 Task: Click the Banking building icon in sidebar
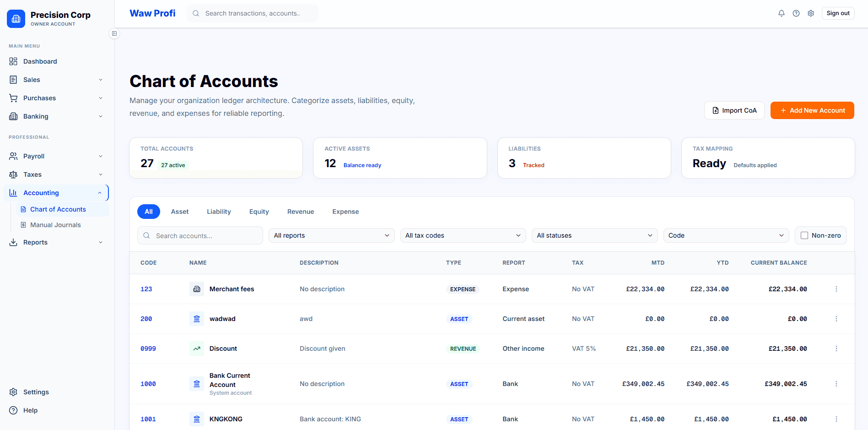tap(13, 116)
